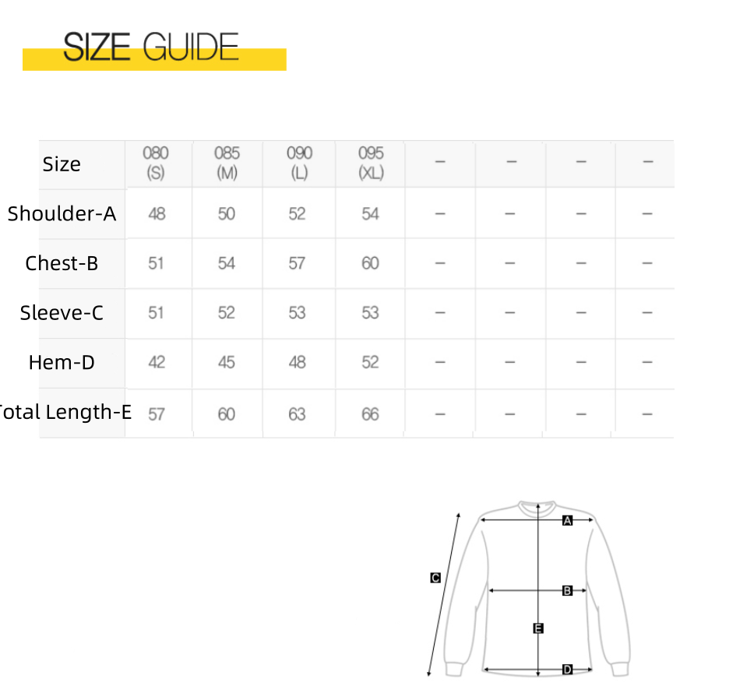
Task: Click the B chest marker on diagram
Action: (567, 590)
